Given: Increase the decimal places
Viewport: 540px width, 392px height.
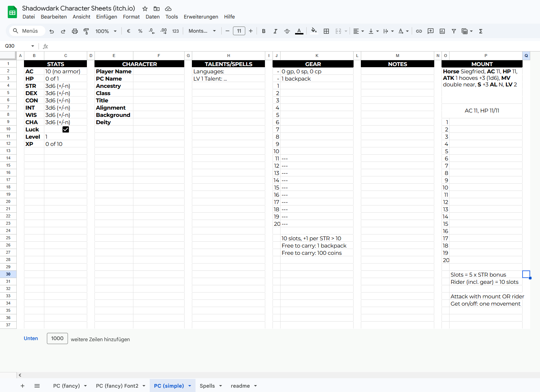Looking at the screenshot, I should (x=164, y=31).
